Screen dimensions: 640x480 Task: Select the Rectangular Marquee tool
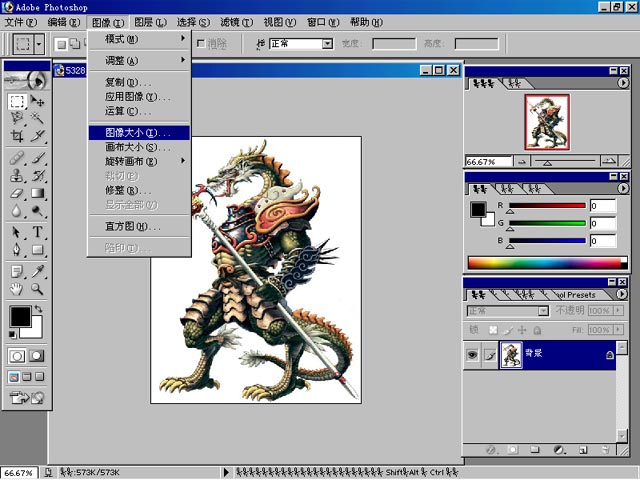pos(17,101)
